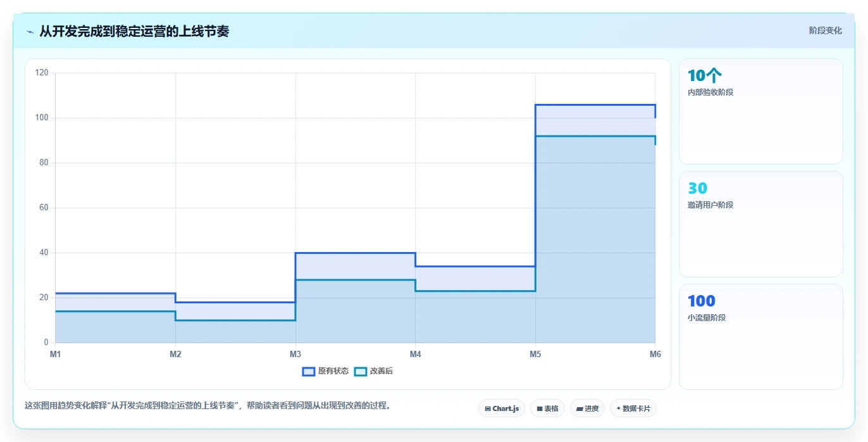Viewport: 868px width, 442px height.
Task: Click the M1 x-axis label
Action: click(x=56, y=354)
